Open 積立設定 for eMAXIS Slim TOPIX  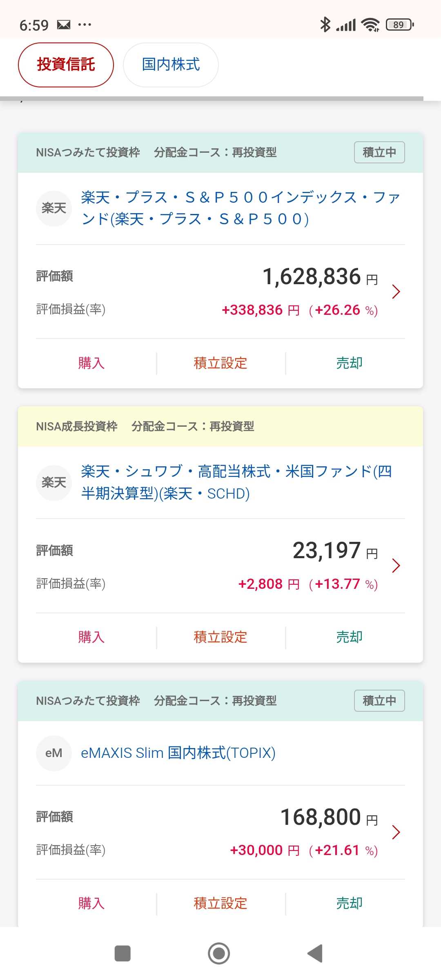coord(220,903)
